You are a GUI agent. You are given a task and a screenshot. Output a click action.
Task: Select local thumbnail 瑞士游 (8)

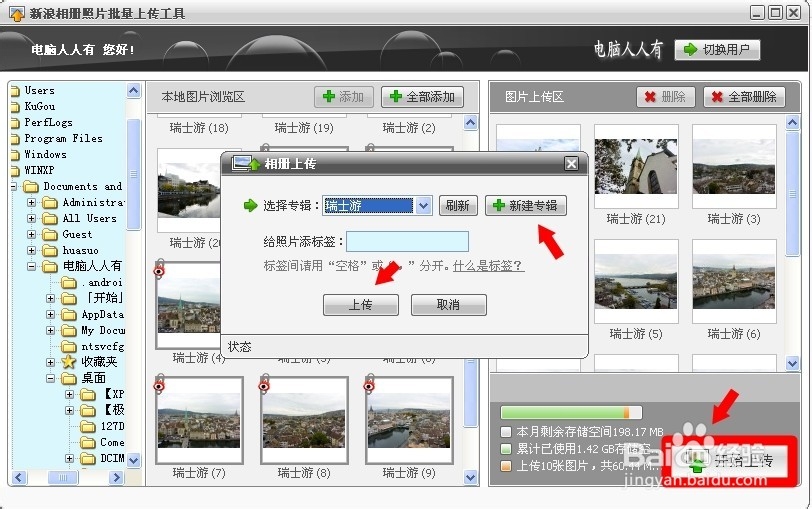tap(304, 420)
